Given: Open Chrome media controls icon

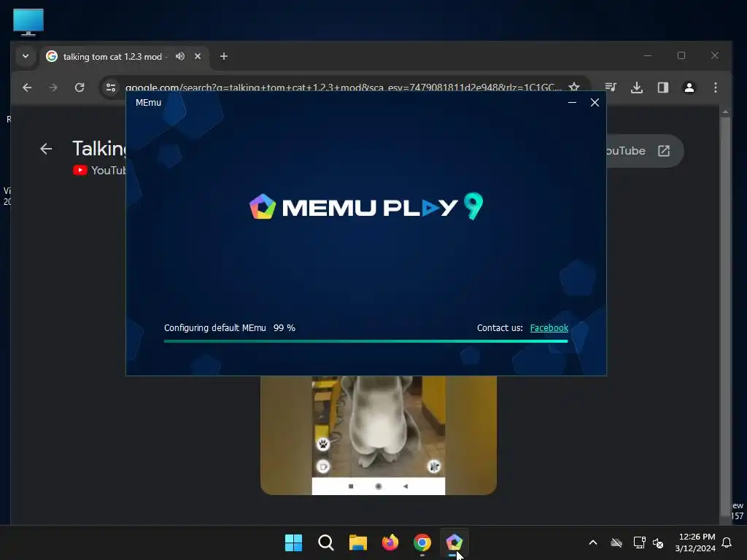Looking at the screenshot, I should click(x=611, y=87).
